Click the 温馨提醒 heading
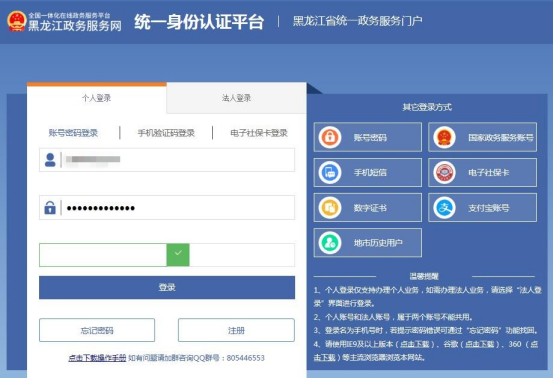Image resolution: width=553 pixels, height=378 pixels. tap(424, 276)
